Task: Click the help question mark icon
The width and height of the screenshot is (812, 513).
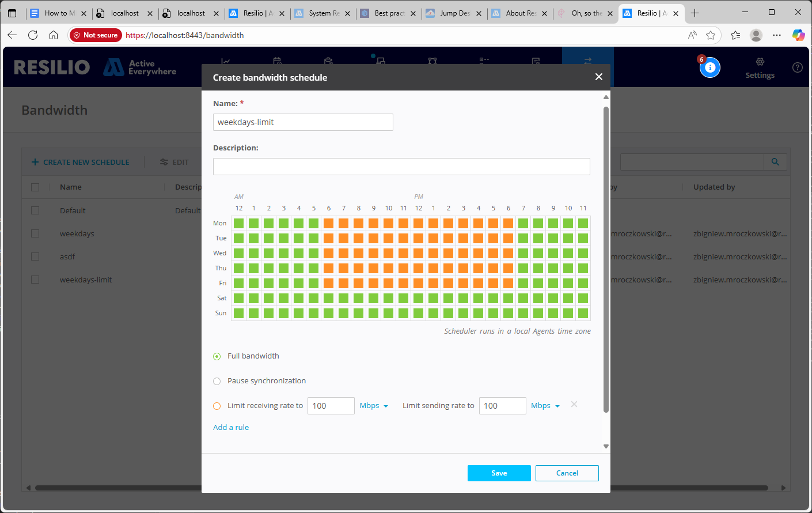Action: (x=797, y=67)
